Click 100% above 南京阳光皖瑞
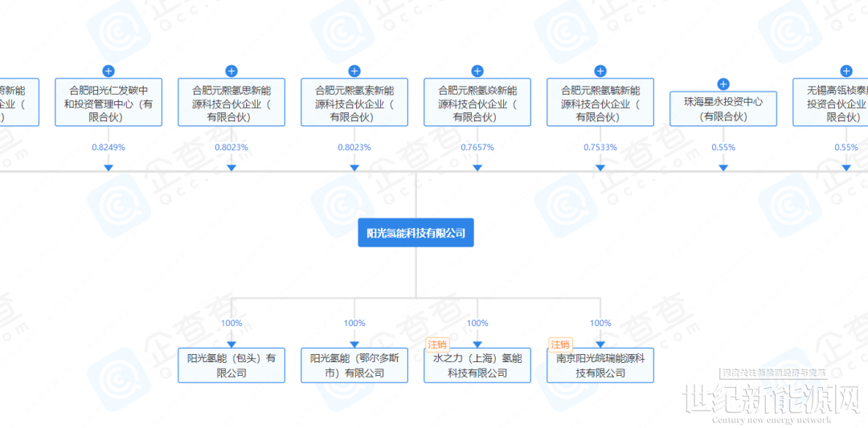 pos(600,324)
